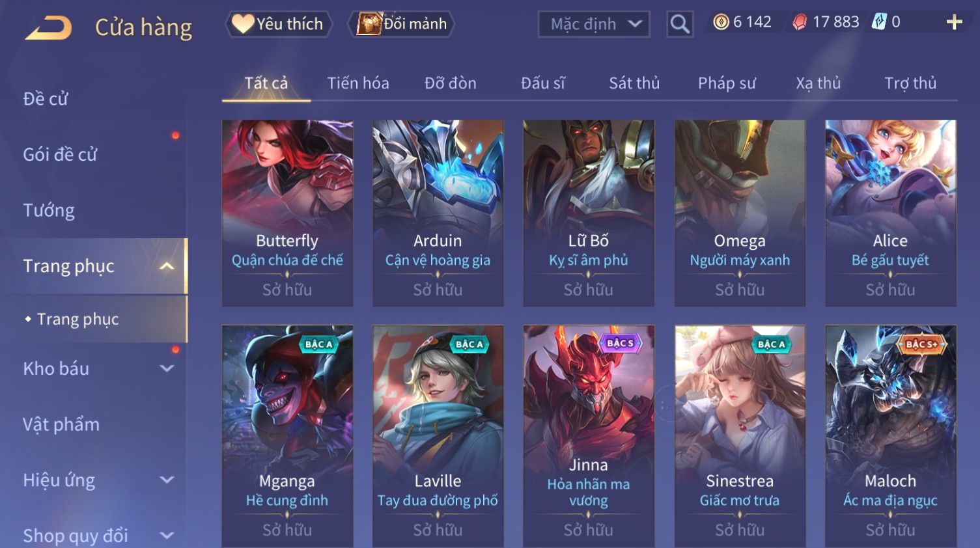Select the Butterfly Quận chúa đế chế skin
Screen dimensions: 980x548
[x=287, y=213]
